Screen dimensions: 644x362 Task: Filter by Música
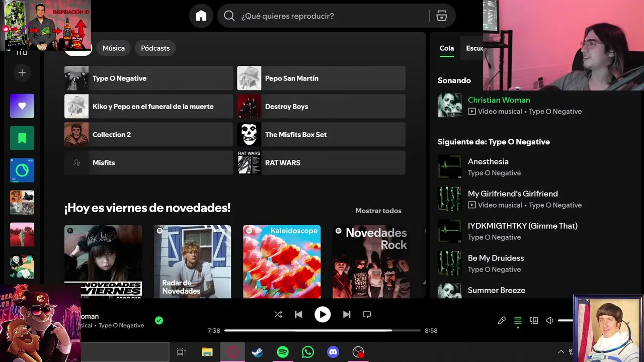114,48
